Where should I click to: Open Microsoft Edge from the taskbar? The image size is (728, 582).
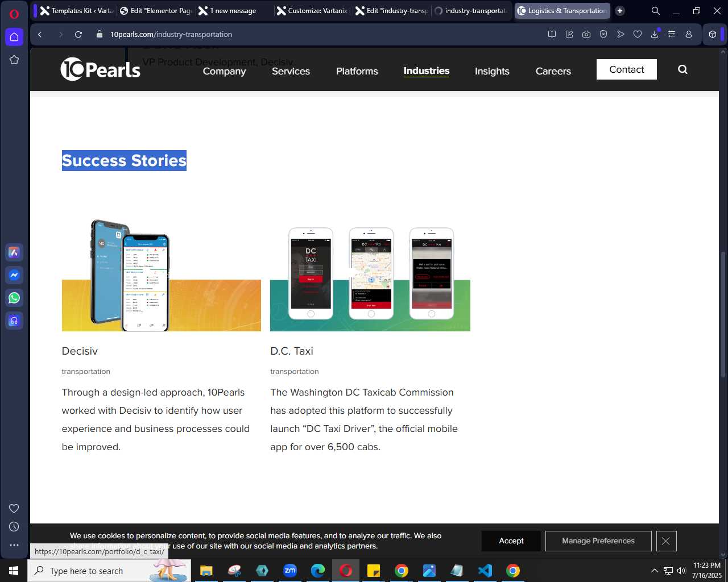click(x=318, y=571)
